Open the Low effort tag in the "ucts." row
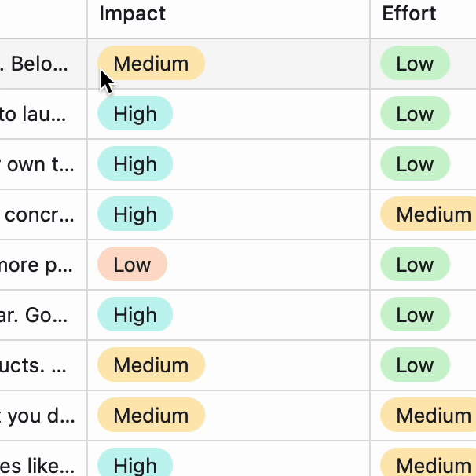 click(415, 365)
